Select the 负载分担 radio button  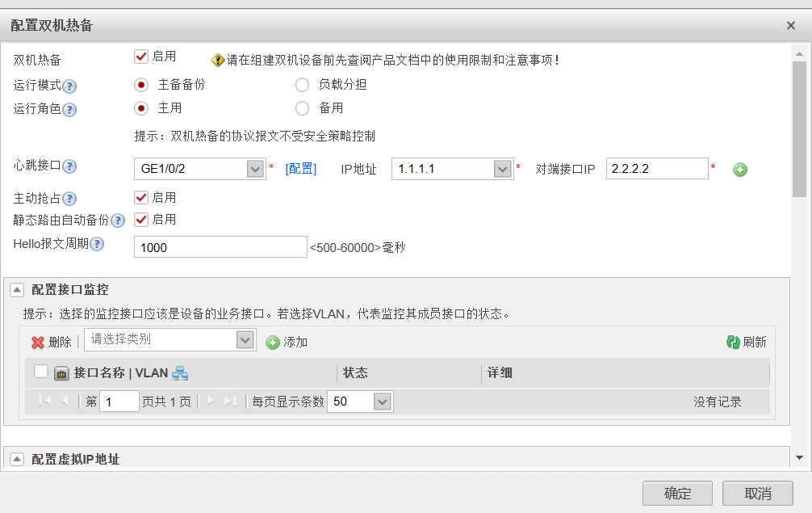[x=302, y=85]
